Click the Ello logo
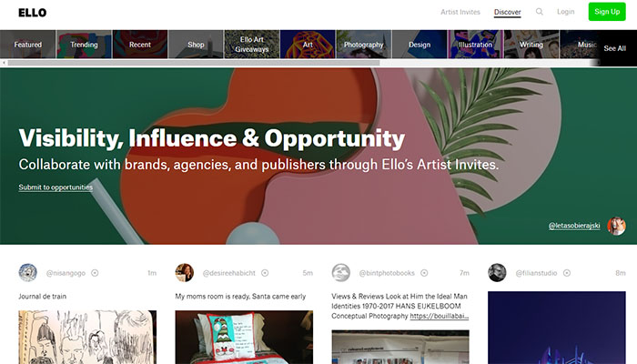Image resolution: width=637 pixels, height=364 pixels. pyautogui.click(x=32, y=13)
